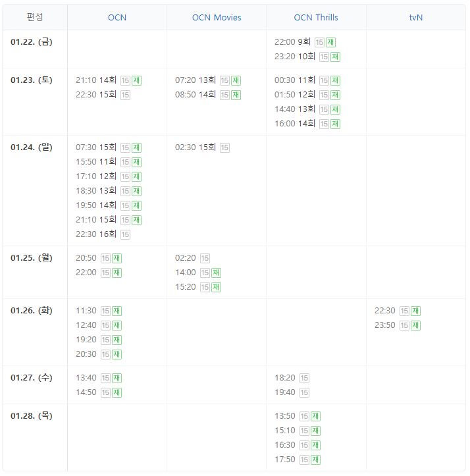
Task: Click the 재 rerun badge beside 22:00 9회
Action: tap(330, 42)
